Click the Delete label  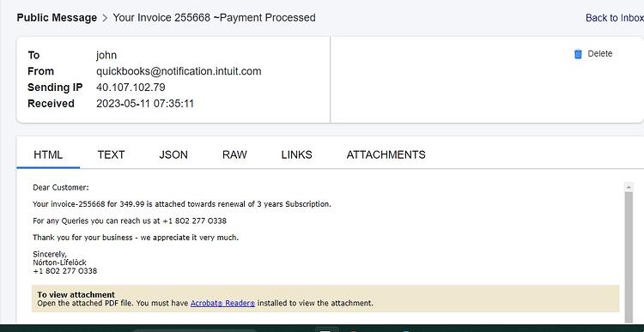599,54
